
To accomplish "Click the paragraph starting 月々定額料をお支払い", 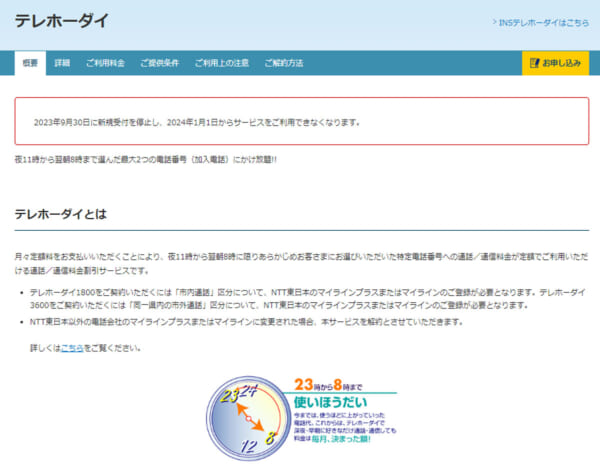I will click(301, 264).
